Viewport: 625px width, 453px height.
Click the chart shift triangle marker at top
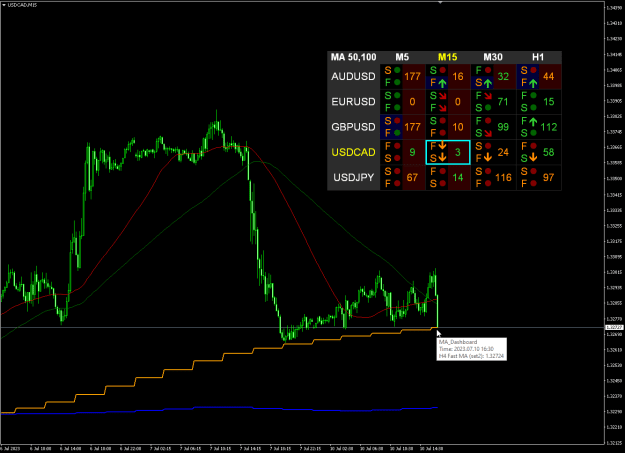440,2
